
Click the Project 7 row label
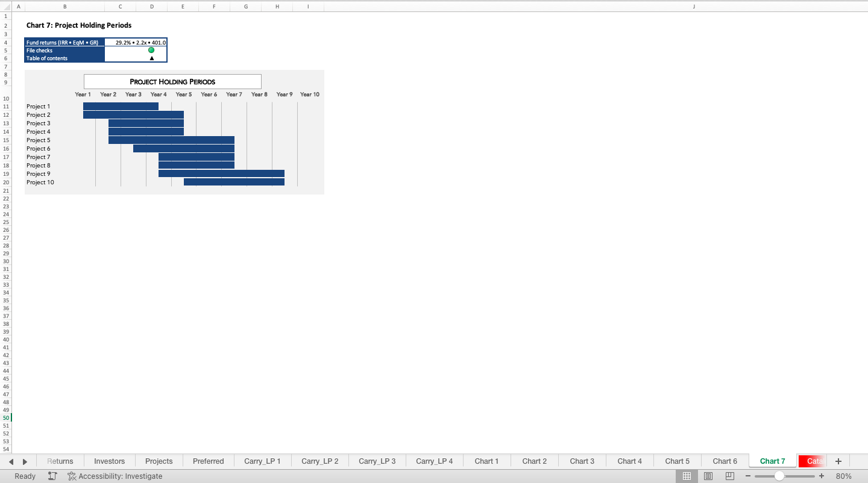(39, 157)
